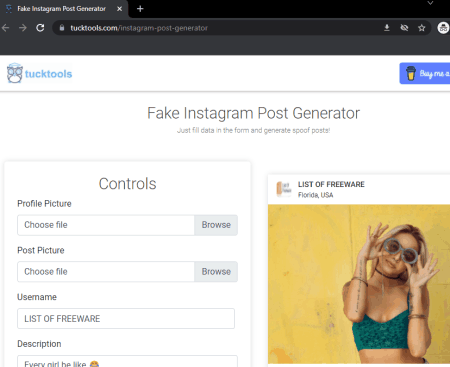Click the padlock site info icon
The image size is (450, 367).
[62, 28]
